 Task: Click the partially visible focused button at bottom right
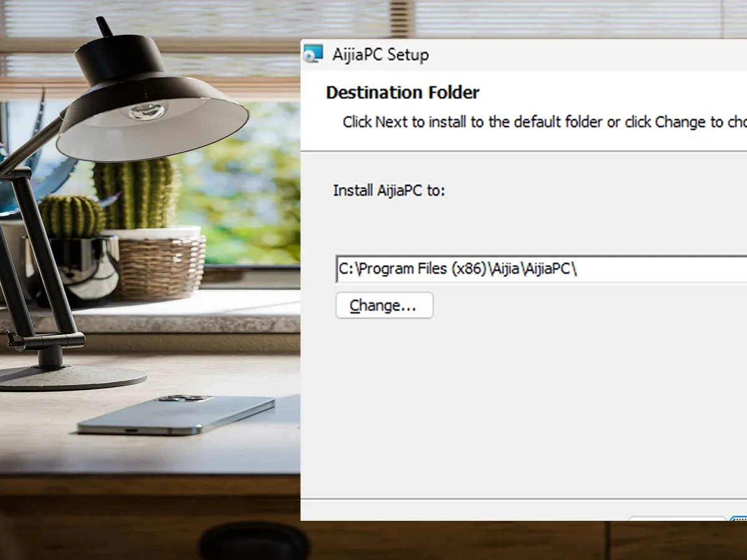(739, 518)
